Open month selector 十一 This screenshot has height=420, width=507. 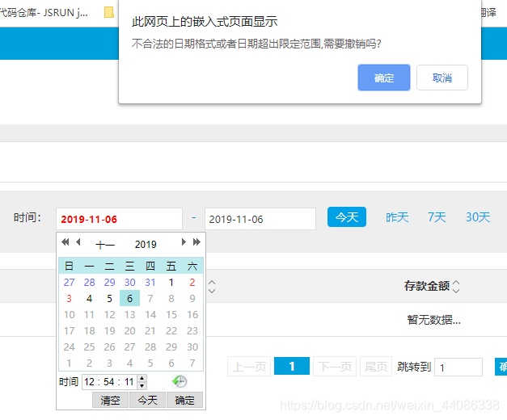[x=105, y=245]
